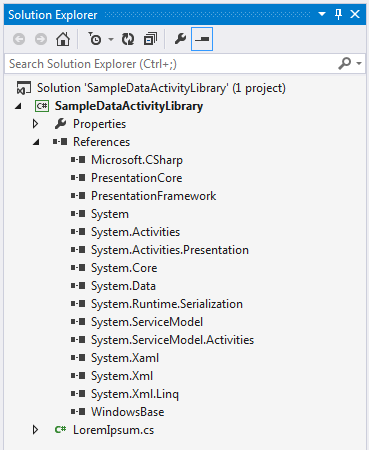The height and width of the screenshot is (450, 369).
Task: Open the Pending Changes Filter clock icon
Action: 95,39
